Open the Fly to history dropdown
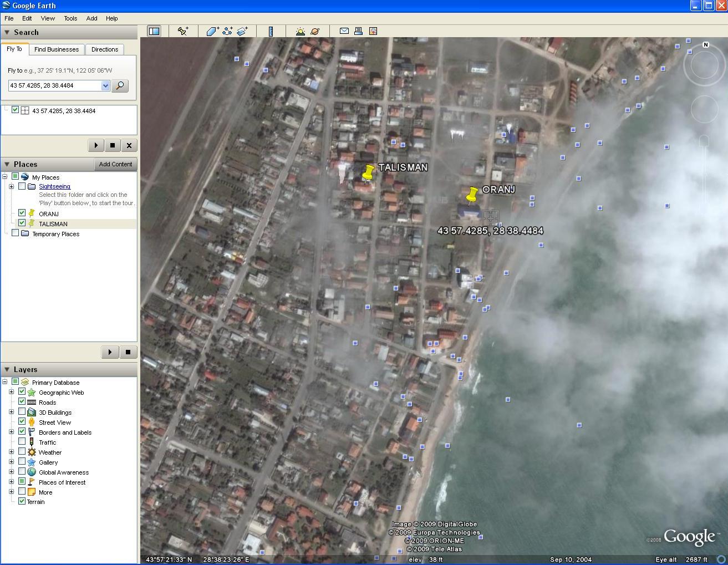This screenshot has width=728, height=565. click(x=105, y=85)
